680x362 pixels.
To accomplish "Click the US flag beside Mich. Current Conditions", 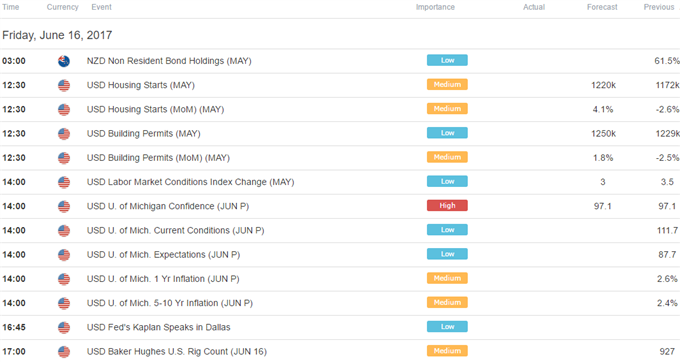I will [64, 231].
